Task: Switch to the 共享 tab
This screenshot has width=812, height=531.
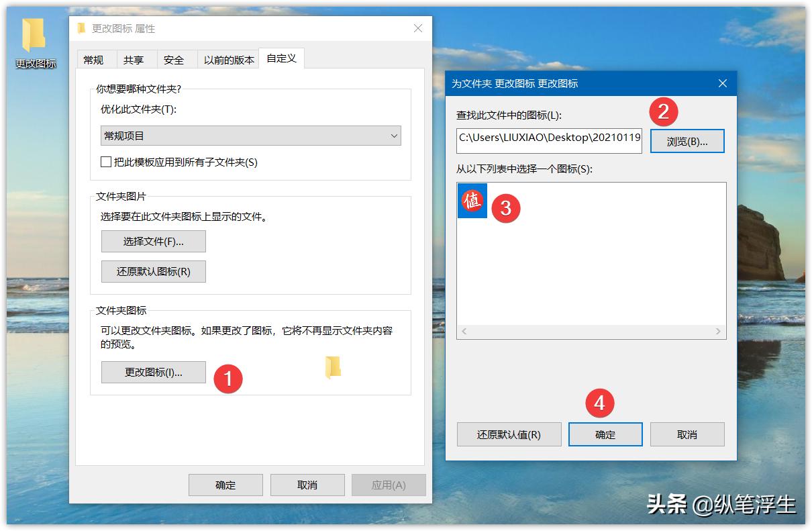Action: pos(134,59)
